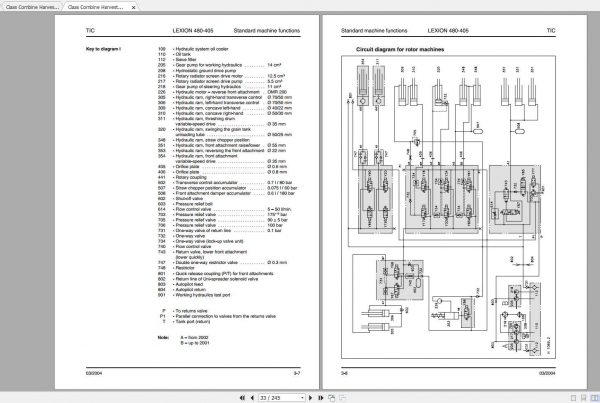Click 'Standard machine functions' on the left page
The image size is (600, 403).
[x=267, y=31]
